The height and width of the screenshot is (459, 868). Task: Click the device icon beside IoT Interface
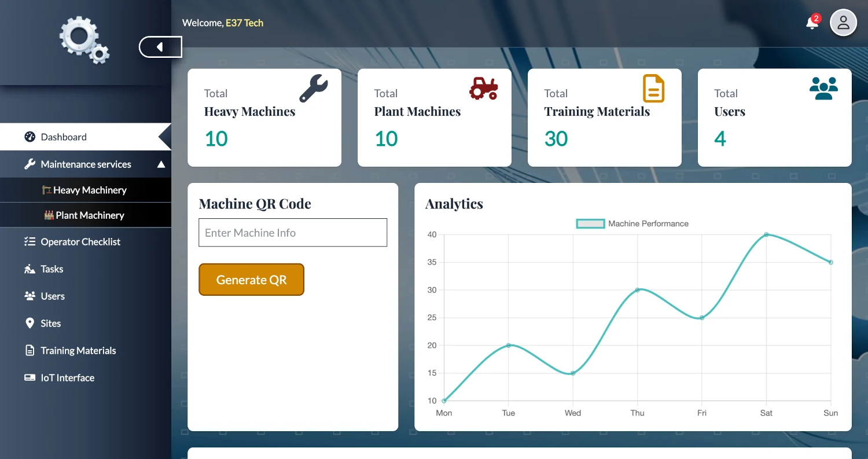pyautogui.click(x=30, y=377)
